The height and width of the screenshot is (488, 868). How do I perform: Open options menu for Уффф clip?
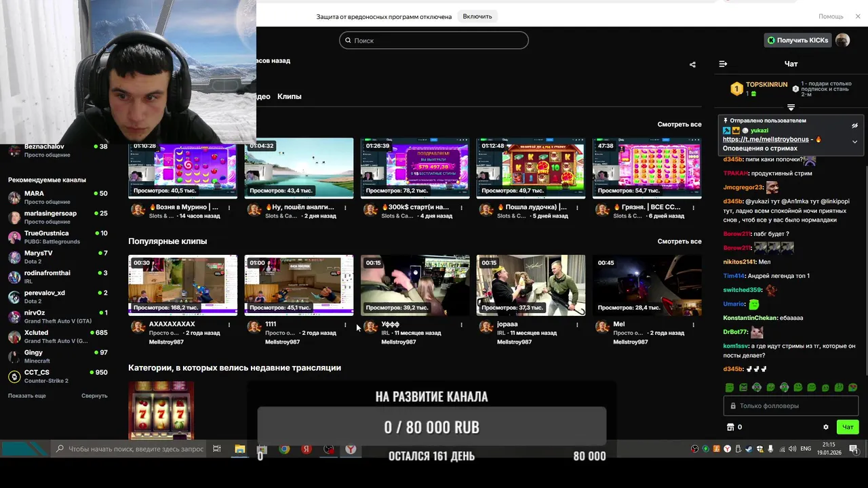461,325
